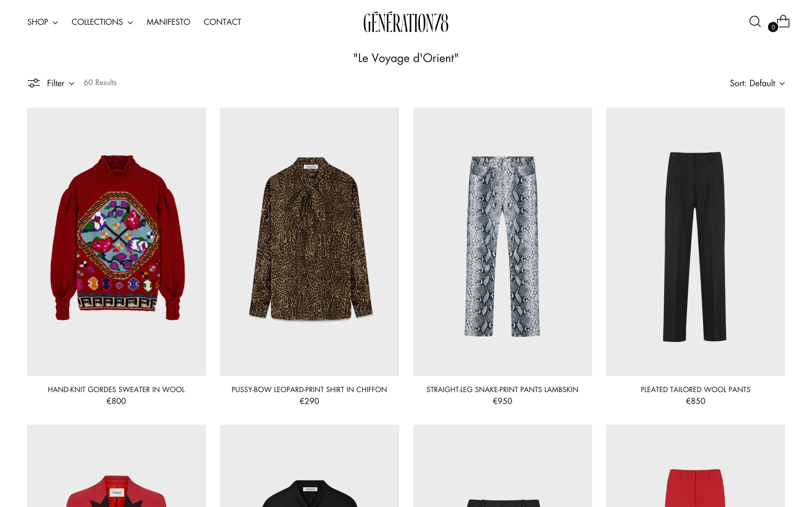This screenshot has height=507, width=812.
Task: Expand the SHOP menu dropdown
Action: [x=43, y=22]
